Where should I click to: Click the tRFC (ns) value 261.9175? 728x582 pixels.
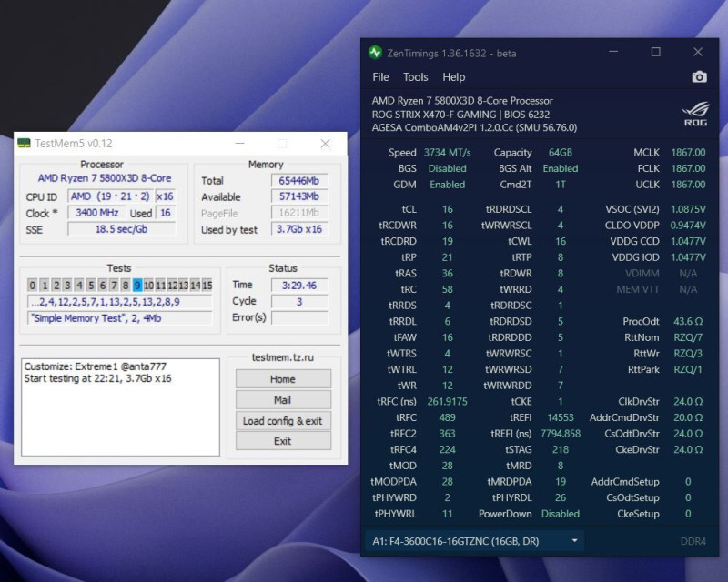tap(447, 401)
